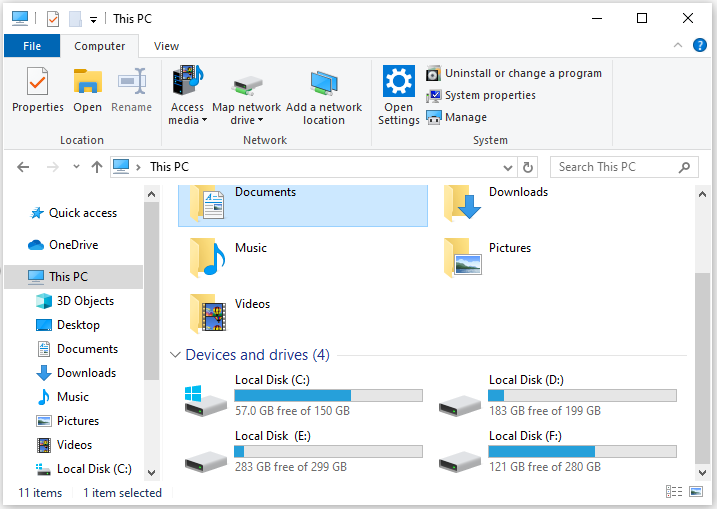Image resolution: width=717 pixels, height=509 pixels.
Task: Click the C: drive usage bar
Action: pyautogui.click(x=328, y=396)
